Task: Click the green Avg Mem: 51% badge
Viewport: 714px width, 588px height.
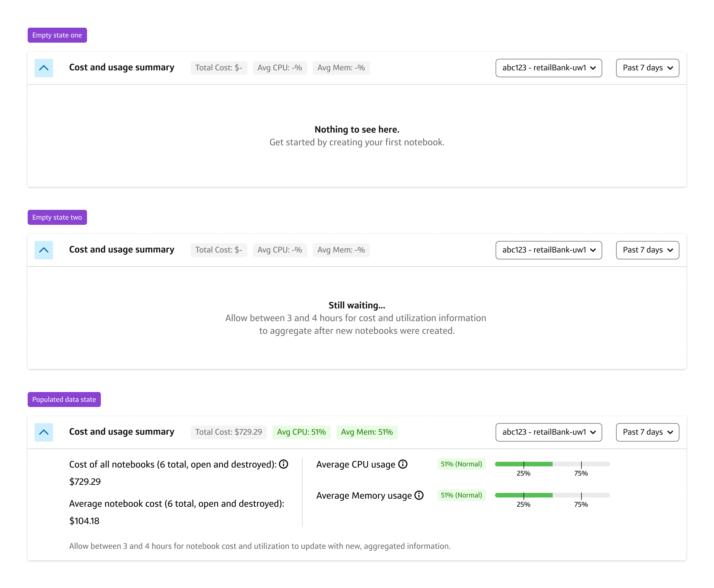Action: tap(366, 432)
